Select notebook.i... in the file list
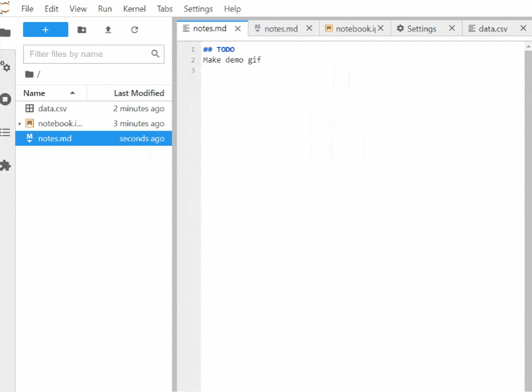Viewport: 532px width, 392px height. (94, 124)
